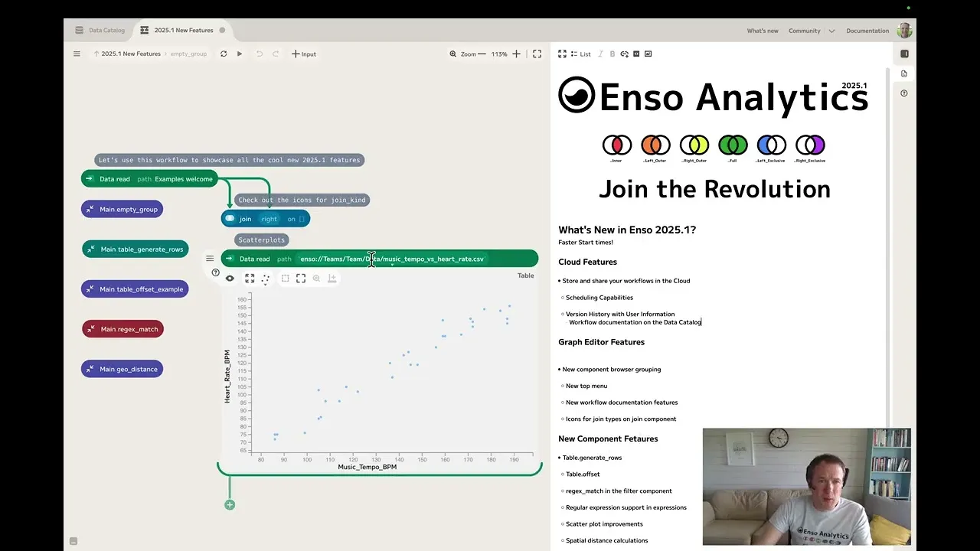This screenshot has height=551, width=980.
Task: Open the help side tab icon
Action: point(904,93)
